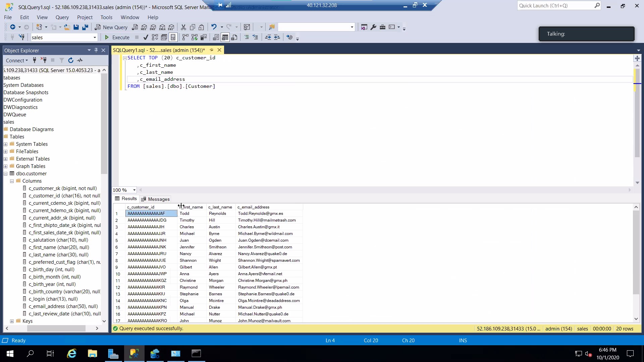The image size is (644, 362).
Task: Collapse the dbo.customer table node
Action: [6, 174]
